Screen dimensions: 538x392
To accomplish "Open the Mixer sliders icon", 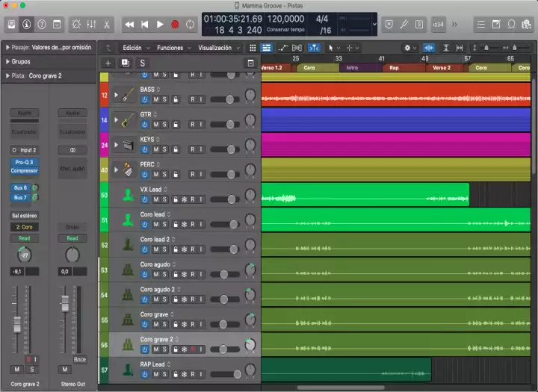I will pos(92,25).
